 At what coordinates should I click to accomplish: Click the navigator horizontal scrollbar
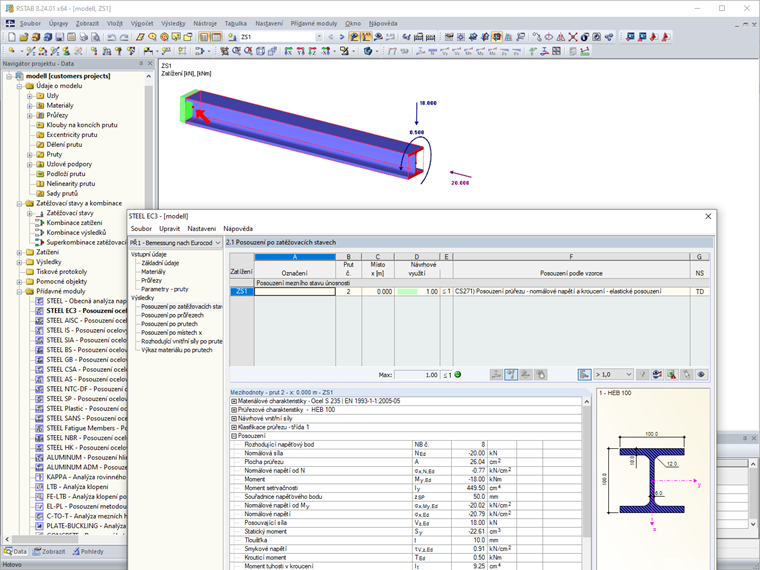coord(45,539)
